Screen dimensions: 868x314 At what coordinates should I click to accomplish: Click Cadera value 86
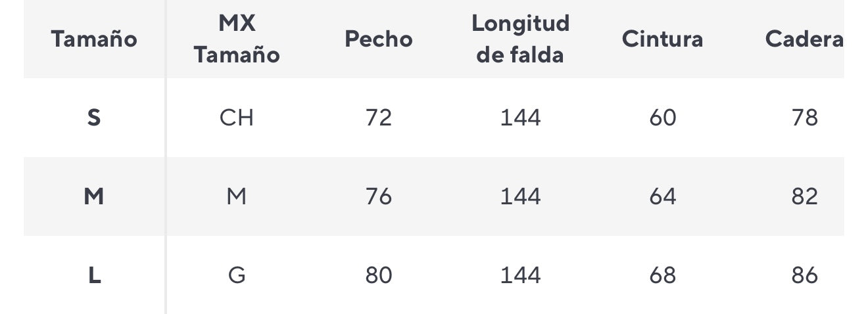[x=804, y=275]
